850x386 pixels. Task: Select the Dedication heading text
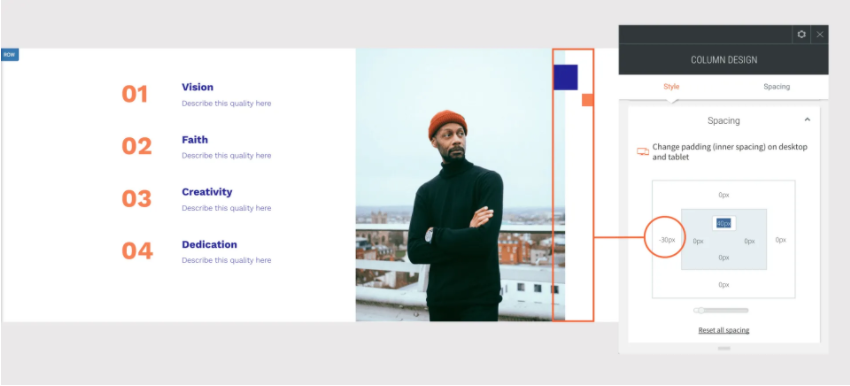pyautogui.click(x=209, y=245)
